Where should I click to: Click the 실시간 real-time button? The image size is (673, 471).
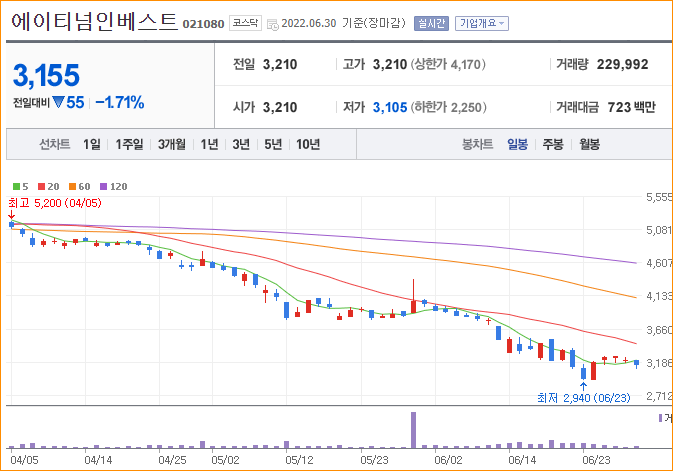[431, 23]
